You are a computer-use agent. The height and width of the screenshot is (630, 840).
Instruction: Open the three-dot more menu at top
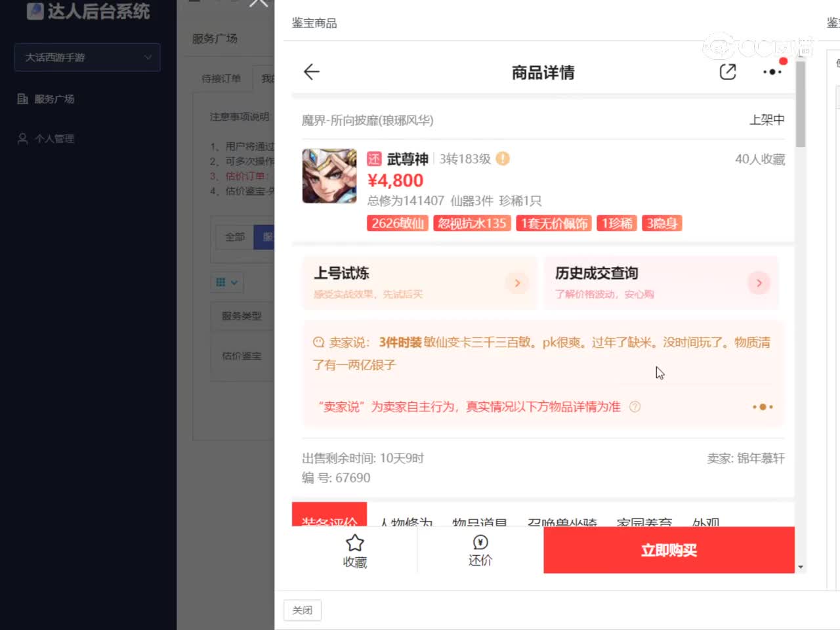coord(772,72)
